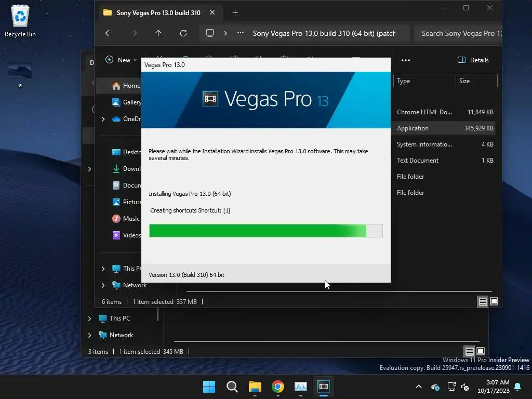Open the Documents quick access folder
This screenshot has width=532, height=399.
point(126,185)
